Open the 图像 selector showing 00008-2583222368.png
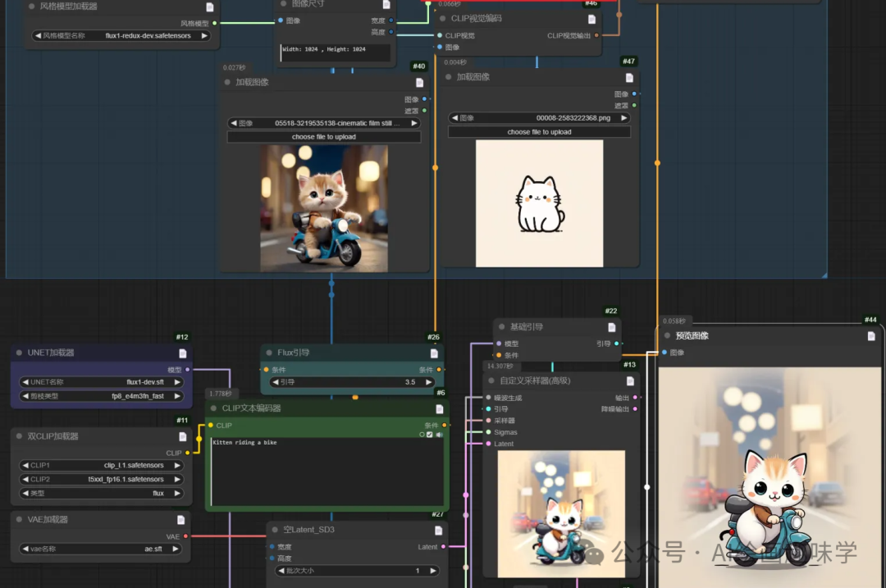 (539, 117)
